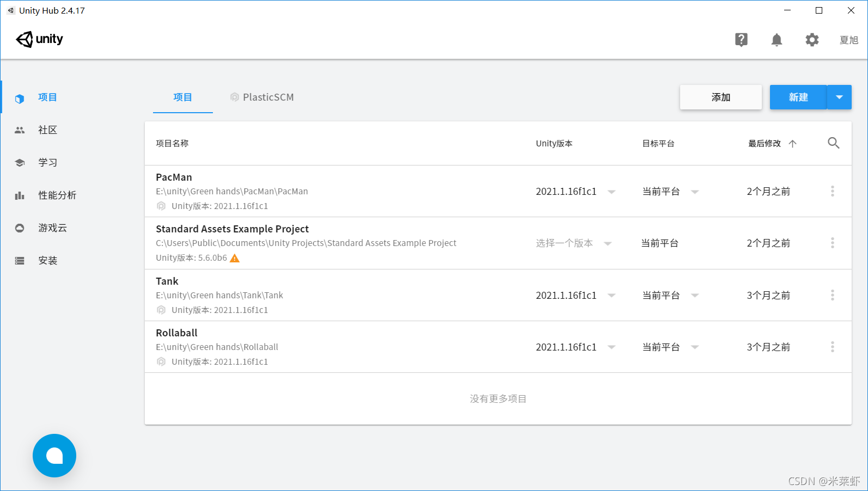Expand Rollaball Unity version dropdown
Screen dimensions: 868x491
(612, 347)
